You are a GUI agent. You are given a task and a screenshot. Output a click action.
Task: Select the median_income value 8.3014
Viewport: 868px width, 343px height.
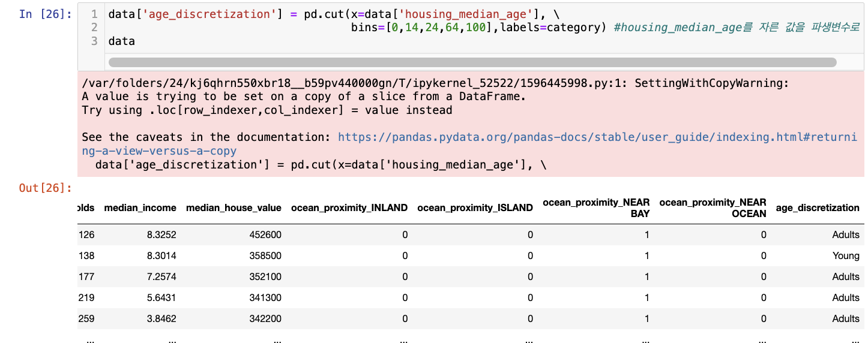click(x=161, y=256)
